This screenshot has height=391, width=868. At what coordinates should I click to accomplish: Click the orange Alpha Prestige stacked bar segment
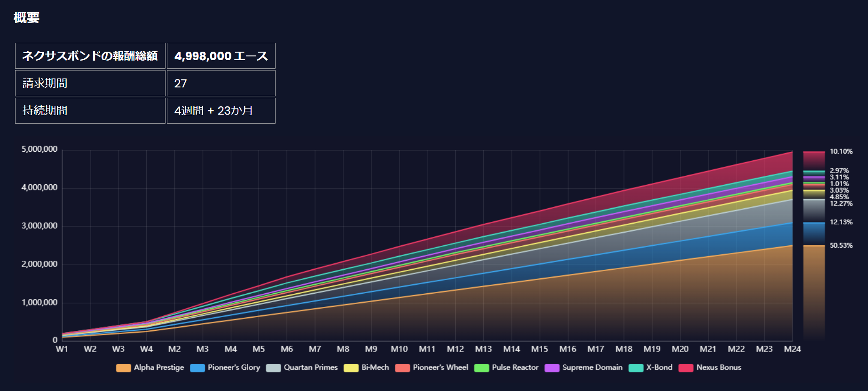814,292
